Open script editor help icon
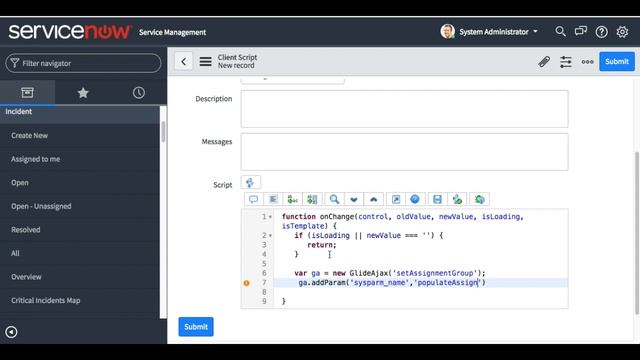This screenshot has width=640, height=360. [415, 200]
